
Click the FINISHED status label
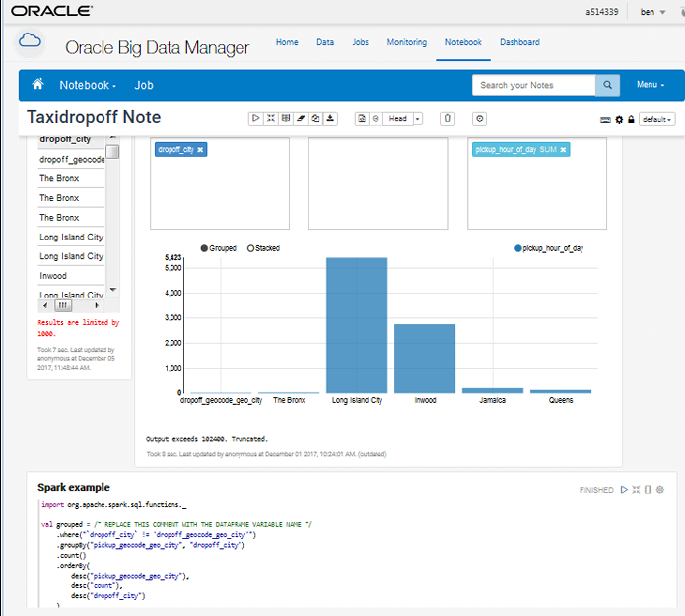click(596, 490)
